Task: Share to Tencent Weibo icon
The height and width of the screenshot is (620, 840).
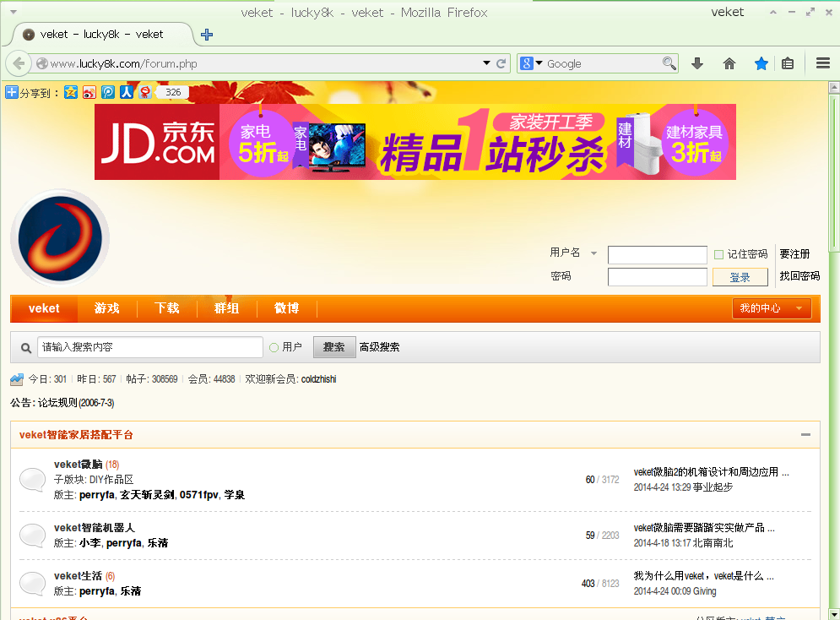Action: click(x=108, y=92)
